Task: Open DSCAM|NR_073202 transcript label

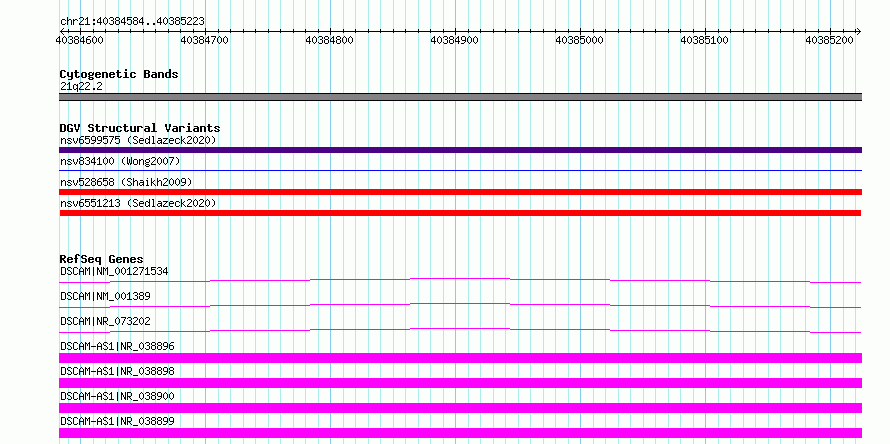Action: pyautogui.click(x=105, y=321)
